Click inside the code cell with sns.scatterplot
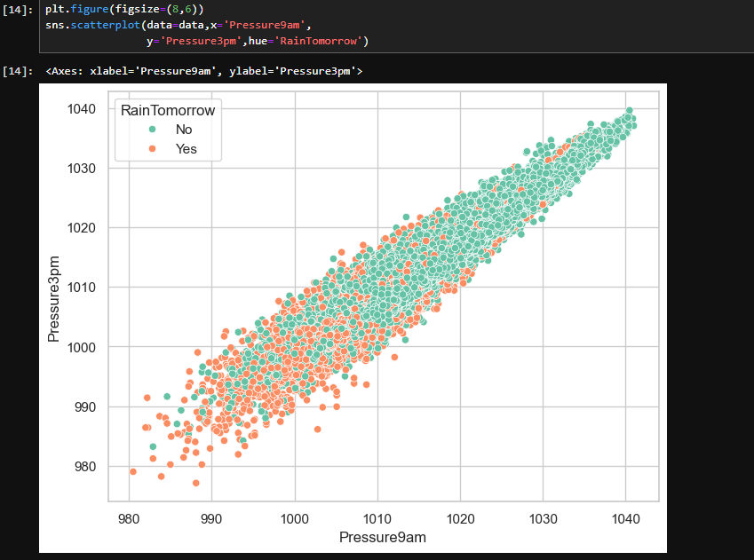Image resolution: width=754 pixels, height=560 pixels. 397,26
